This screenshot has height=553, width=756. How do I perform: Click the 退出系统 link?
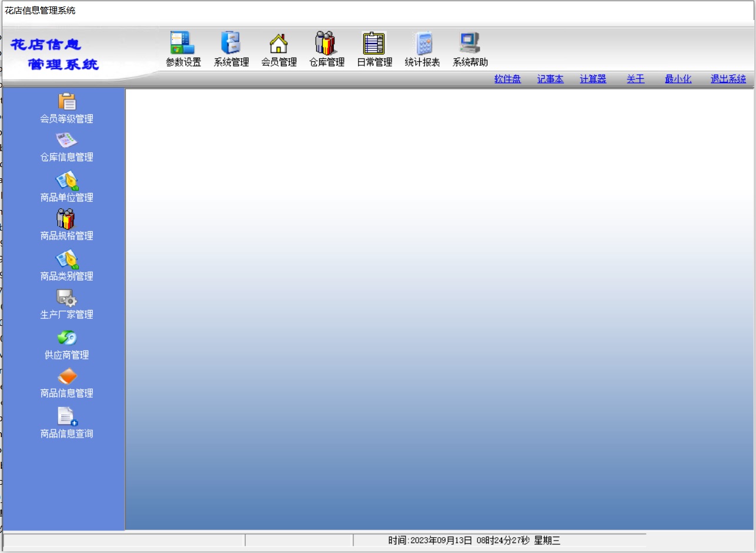coord(728,79)
